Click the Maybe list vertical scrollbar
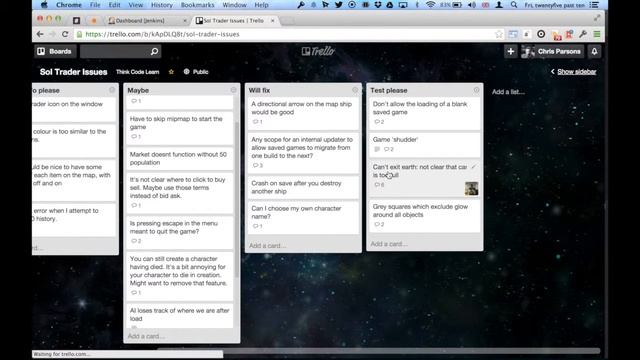 click(x=237, y=200)
